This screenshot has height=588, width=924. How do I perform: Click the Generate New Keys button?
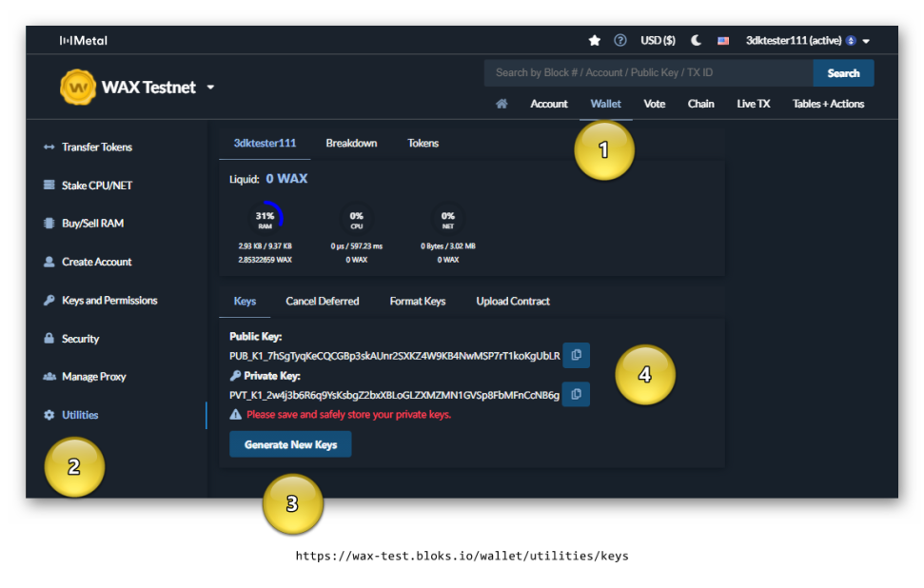[290, 444]
